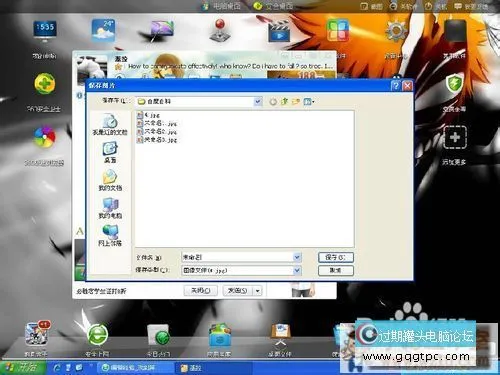Screen dimensions: 500x375
Task: Click the Windows Start button
Action: [23, 368]
